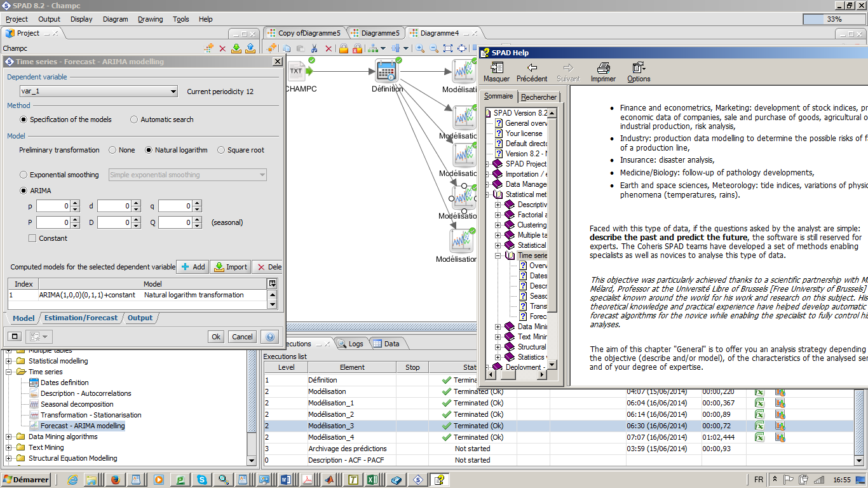Click the new diagram icon in Project panel

208,48
